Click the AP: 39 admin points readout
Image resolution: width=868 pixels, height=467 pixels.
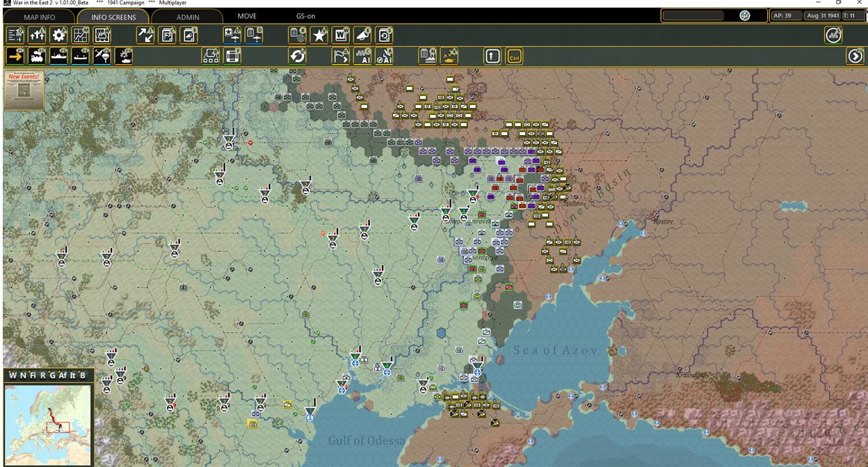pos(786,15)
